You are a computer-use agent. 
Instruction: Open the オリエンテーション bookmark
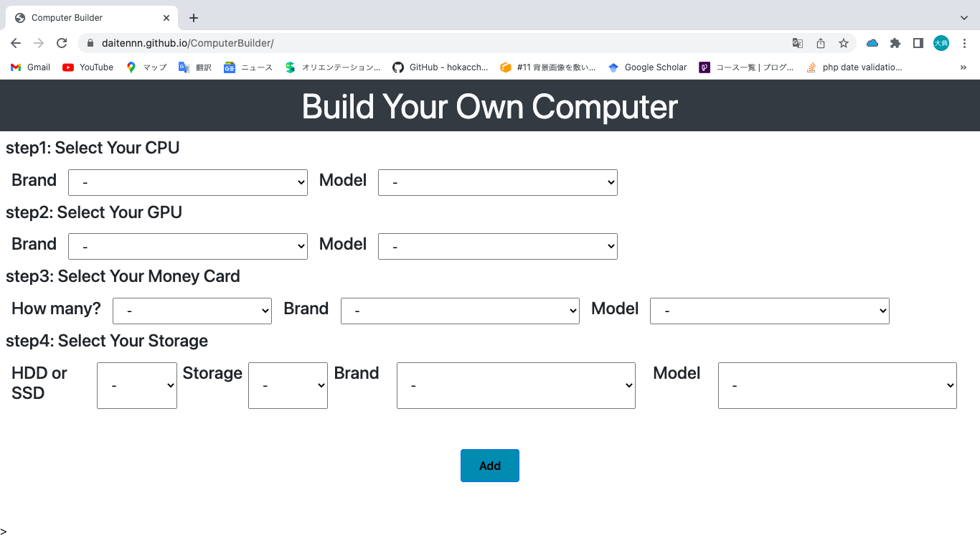click(333, 67)
